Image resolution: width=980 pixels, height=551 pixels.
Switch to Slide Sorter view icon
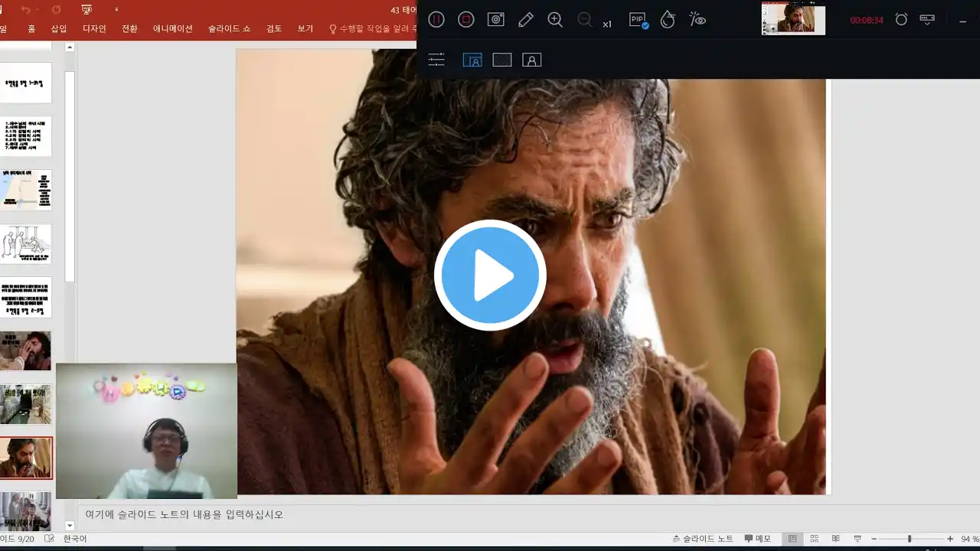pyautogui.click(x=814, y=539)
